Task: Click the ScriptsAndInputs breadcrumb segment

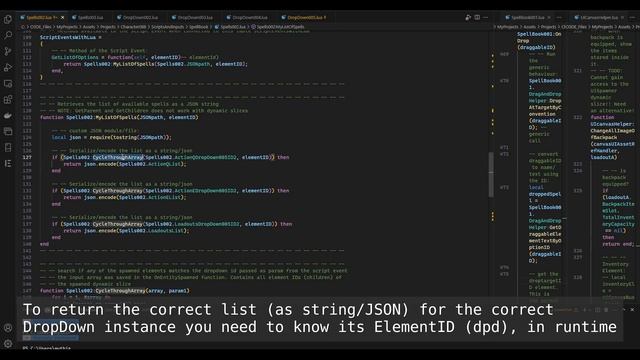Action: 167,27
